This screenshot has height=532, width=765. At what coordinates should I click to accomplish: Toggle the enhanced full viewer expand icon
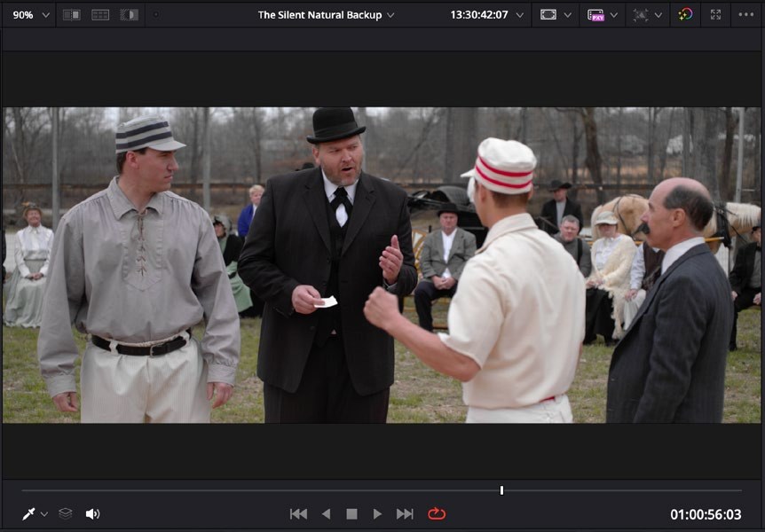(715, 14)
